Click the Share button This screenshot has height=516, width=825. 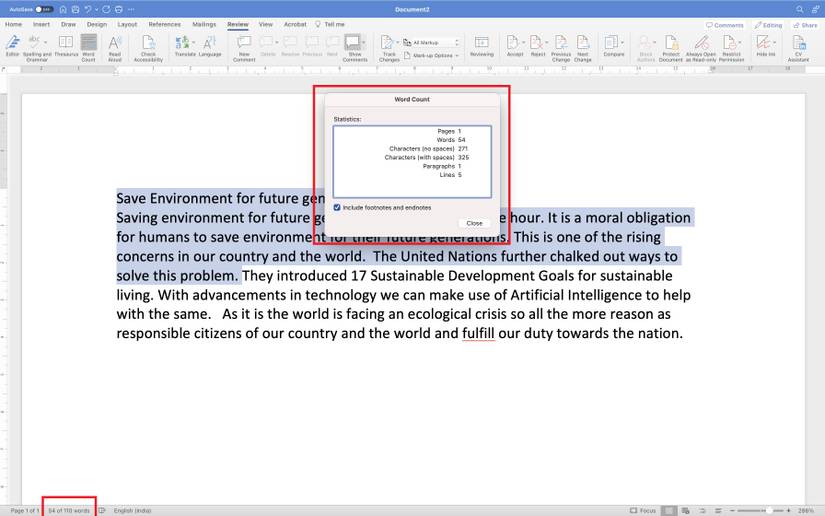[x=806, y=25]
